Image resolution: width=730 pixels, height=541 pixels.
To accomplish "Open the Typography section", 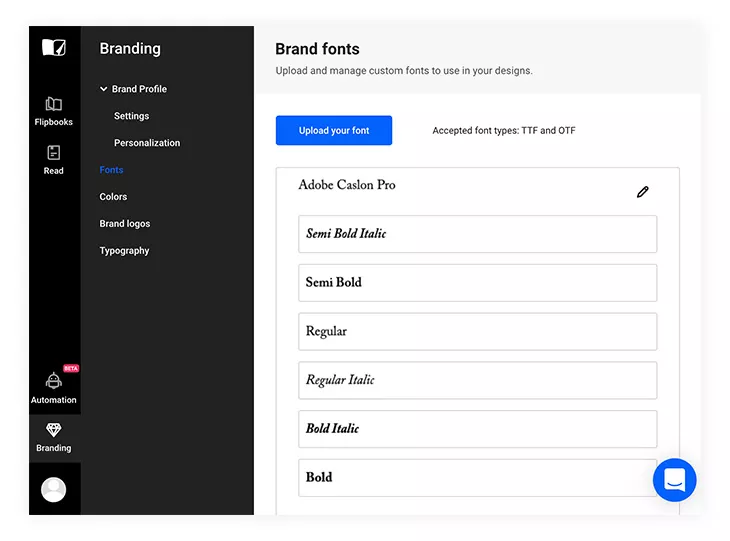I will (x=124, y=250).
